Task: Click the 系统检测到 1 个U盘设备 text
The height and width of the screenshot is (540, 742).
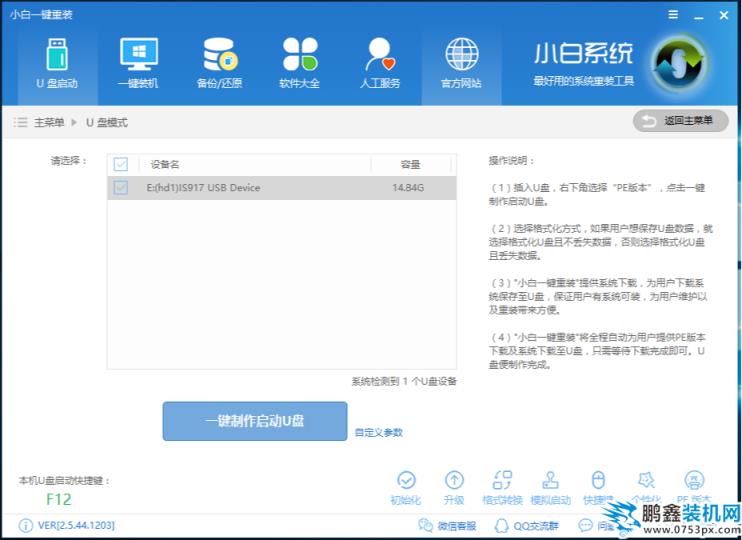Action: (x=404, y=381)
